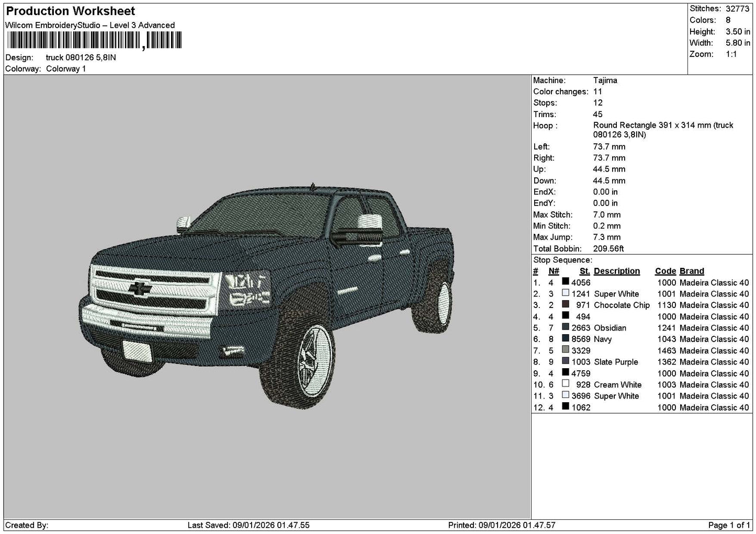Click the Max Jump value '7.3 mm'
The height and width of the screenshot is (534, 756).
click(607, 237)
